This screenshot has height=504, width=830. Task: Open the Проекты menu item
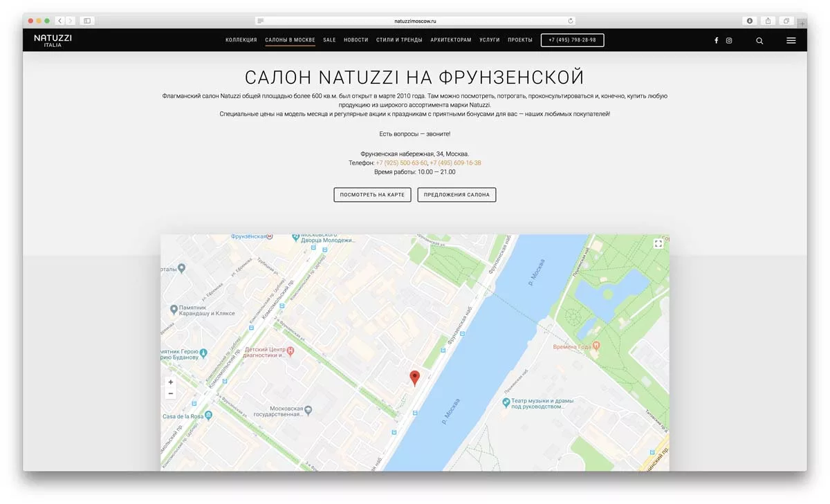point(520,40)
